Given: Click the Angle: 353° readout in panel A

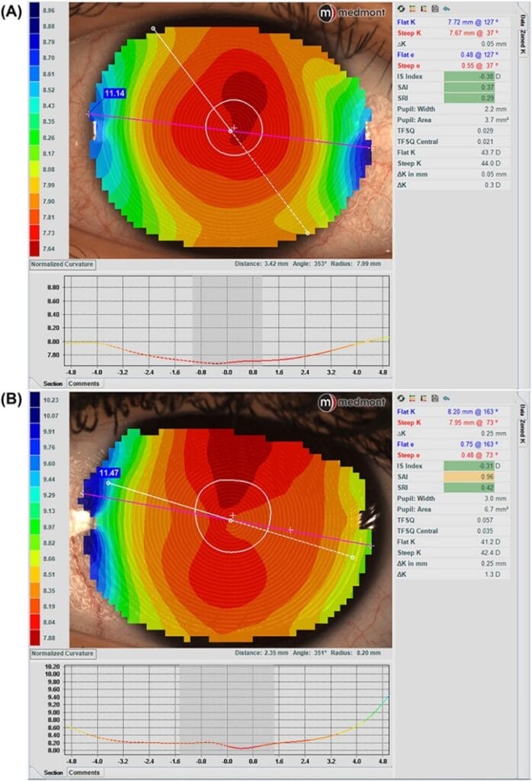Looking at the screenshot, I should 310,264.
